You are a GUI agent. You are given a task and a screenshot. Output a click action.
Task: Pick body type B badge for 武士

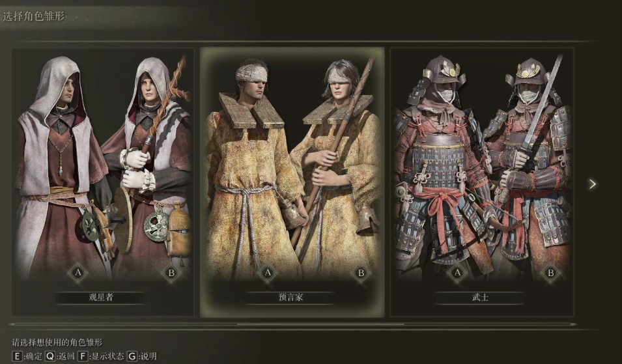550,273
